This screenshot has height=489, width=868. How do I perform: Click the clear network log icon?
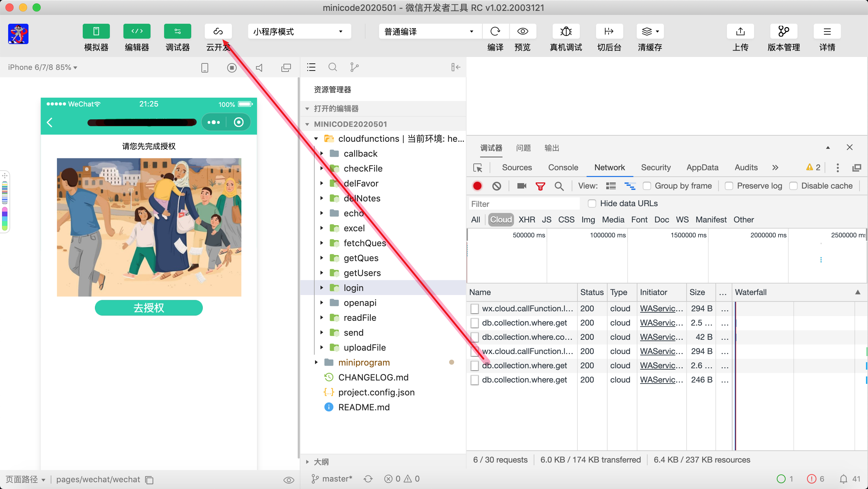pos(496,186)
